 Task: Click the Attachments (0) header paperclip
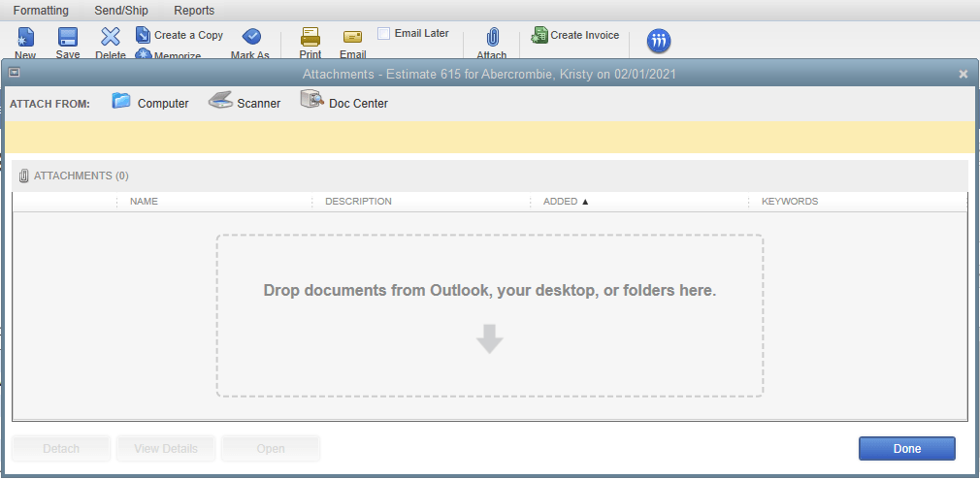pos(23,176)
